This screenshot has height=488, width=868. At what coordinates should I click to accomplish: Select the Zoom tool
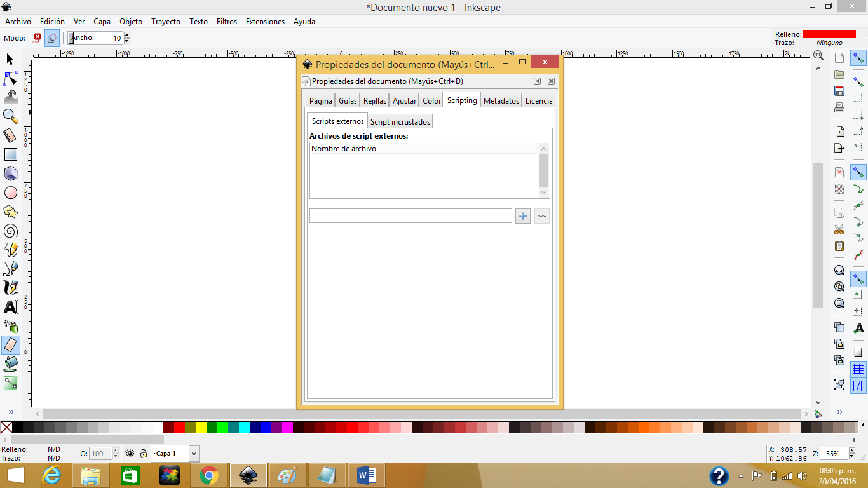(x=10, y=116)
